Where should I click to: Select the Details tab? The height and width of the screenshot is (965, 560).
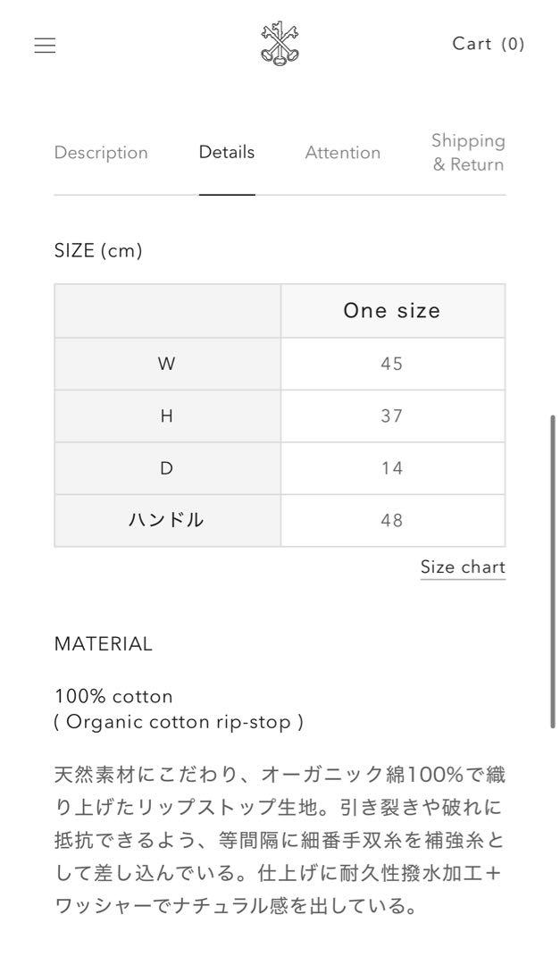[227, 152]
